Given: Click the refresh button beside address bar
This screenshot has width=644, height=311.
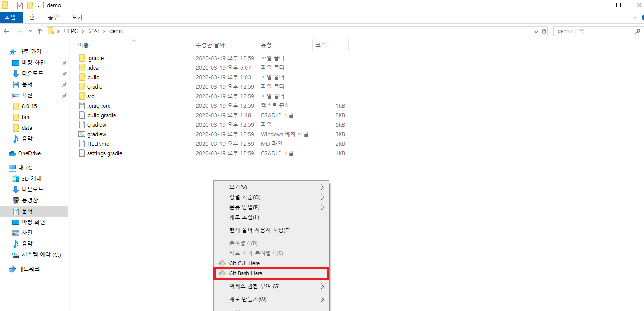Looking at the screenshot, I should (544, 31).
